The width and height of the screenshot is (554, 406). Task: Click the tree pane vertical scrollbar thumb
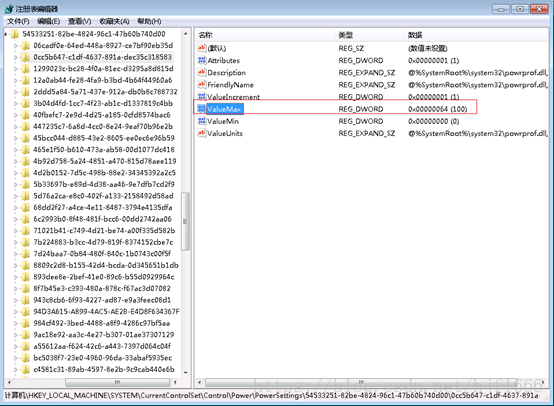(x=185, y=222)
